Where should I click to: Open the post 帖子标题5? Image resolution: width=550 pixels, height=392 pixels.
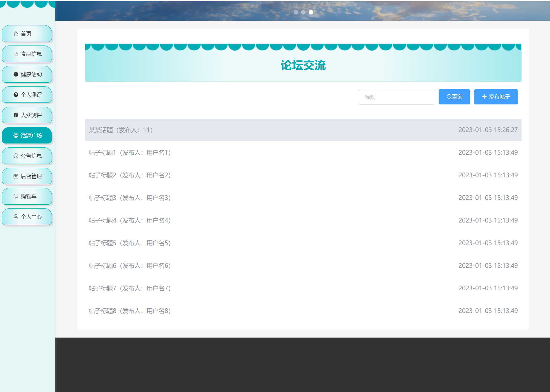[x=130, y=243]
